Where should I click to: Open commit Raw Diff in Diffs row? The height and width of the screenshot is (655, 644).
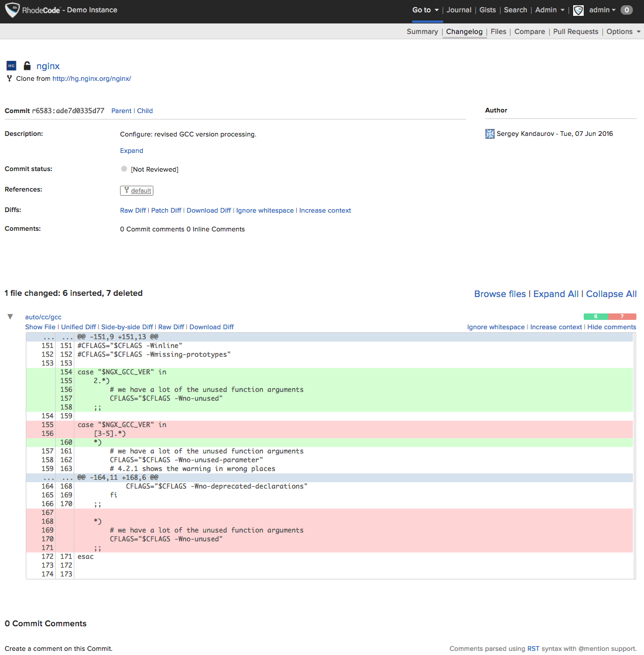[x=133, y=210]
